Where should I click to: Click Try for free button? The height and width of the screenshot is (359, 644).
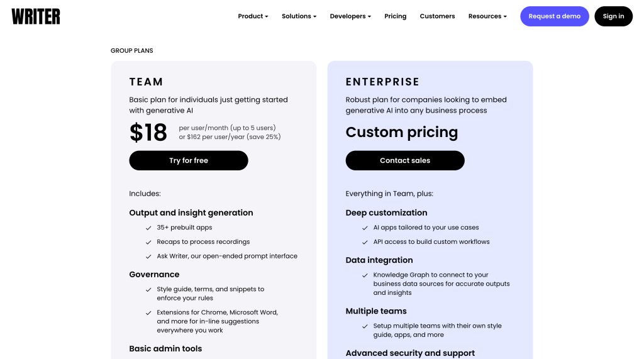189,160
